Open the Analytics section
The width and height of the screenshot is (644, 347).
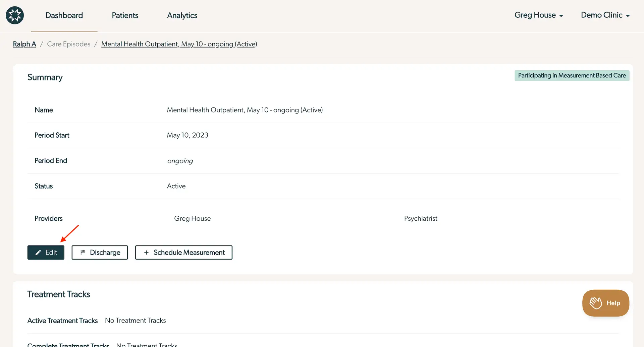tap(182, 15)
